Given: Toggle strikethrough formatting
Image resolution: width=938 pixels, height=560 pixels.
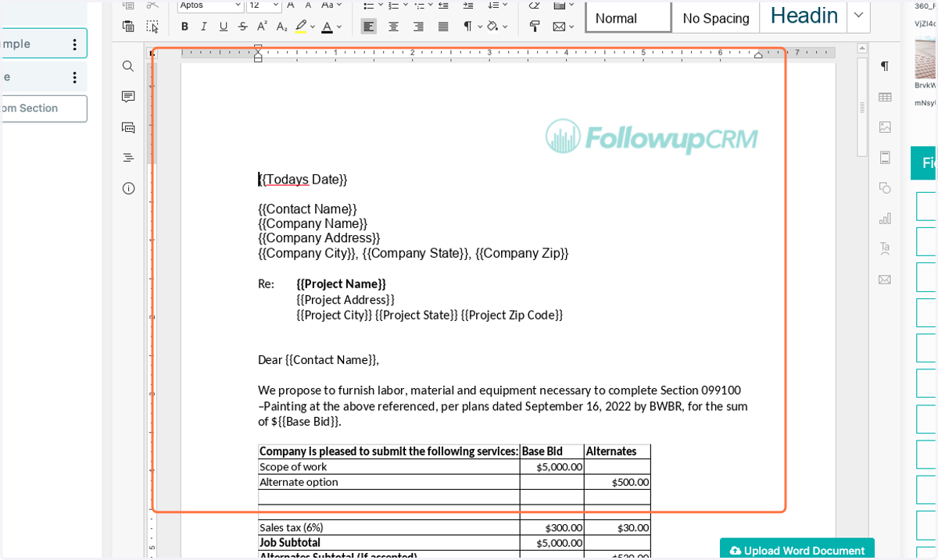Looking at the screenshot, I should tap(243, 27).
